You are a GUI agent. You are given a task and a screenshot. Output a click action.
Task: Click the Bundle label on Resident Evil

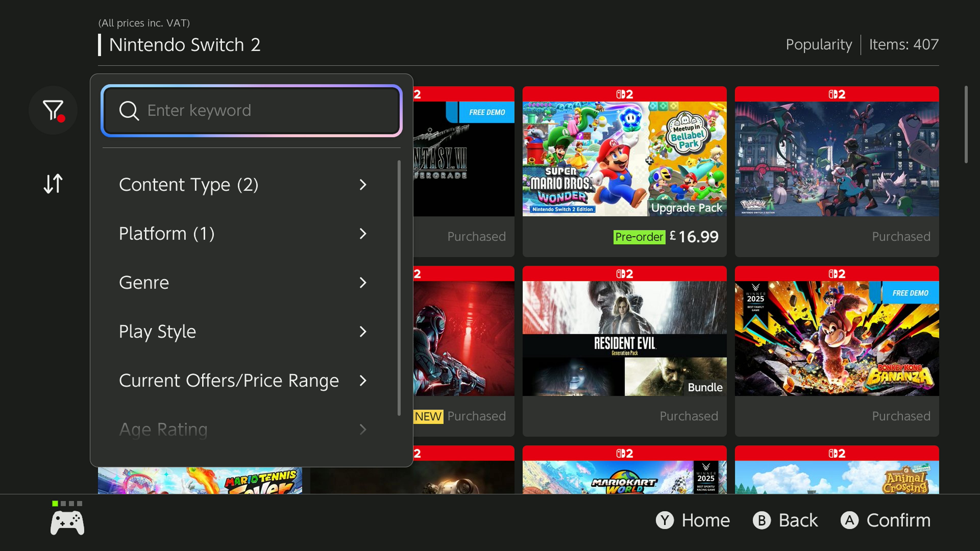click(x=705, y=387)
